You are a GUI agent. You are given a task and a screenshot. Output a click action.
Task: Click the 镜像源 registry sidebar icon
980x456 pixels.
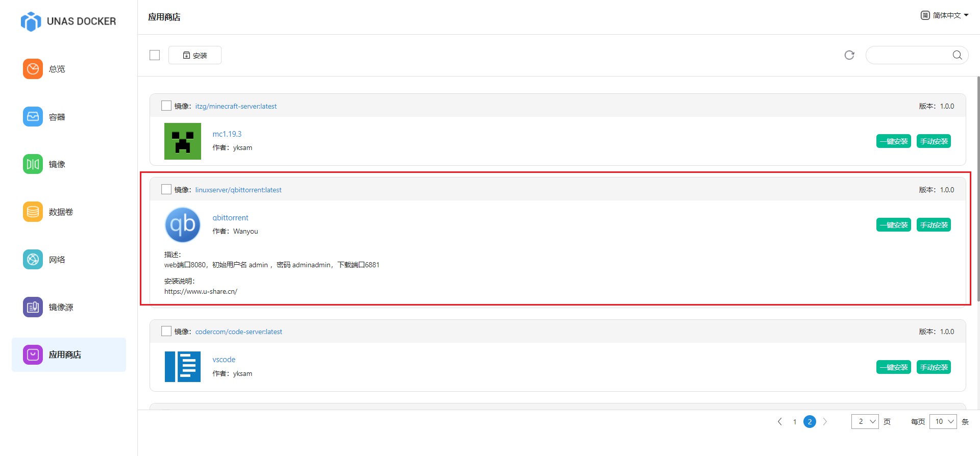tap(33, 307)
